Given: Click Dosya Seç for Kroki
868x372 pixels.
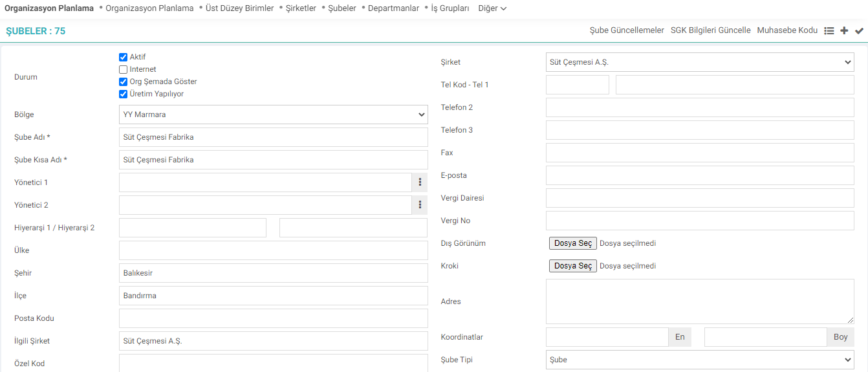Looking at the screenshot, I should point(573,266).
